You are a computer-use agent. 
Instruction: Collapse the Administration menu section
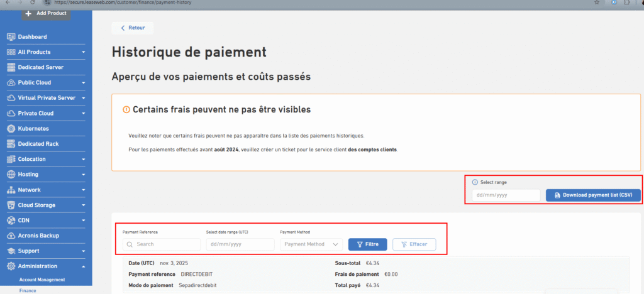point(84,266)
